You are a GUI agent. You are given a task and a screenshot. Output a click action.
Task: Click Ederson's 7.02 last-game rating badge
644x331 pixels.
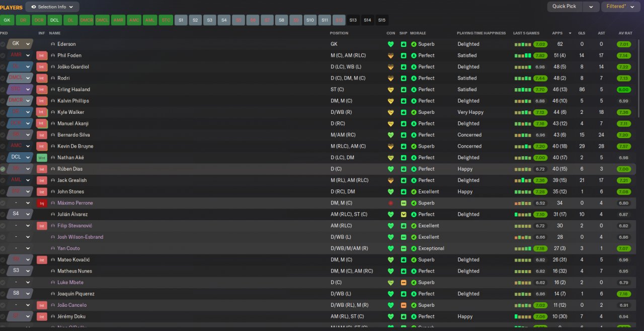[x=540, y=44]
